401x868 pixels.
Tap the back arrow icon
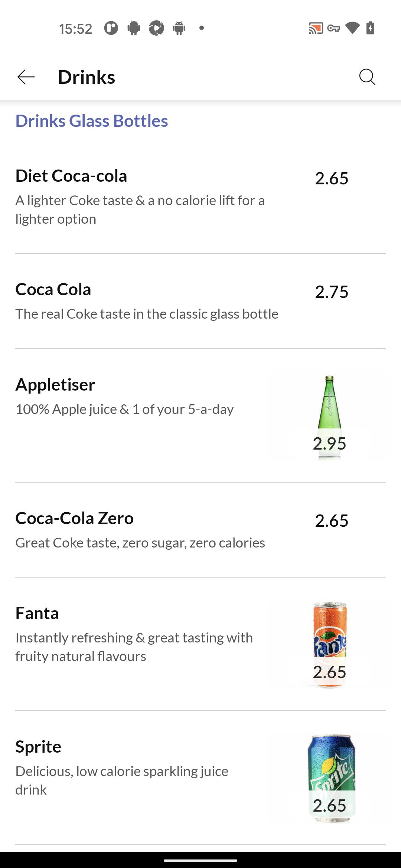[x=26, y=77]
